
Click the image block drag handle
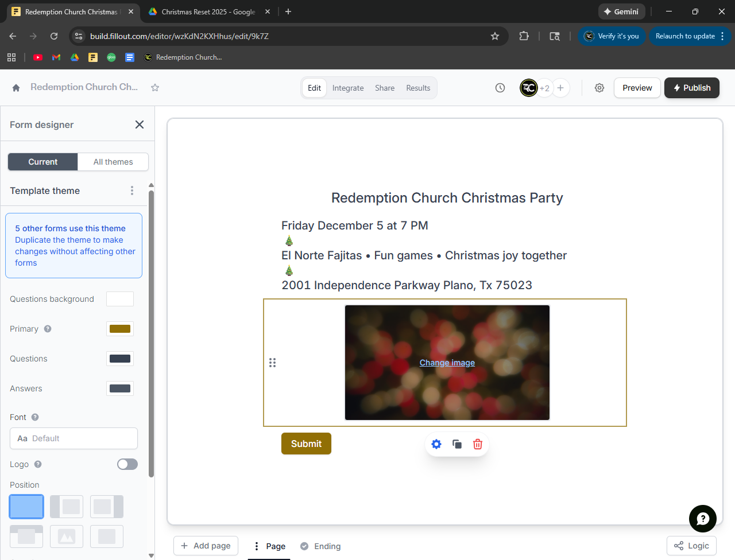pyautogui.click(x=273, y=363)
